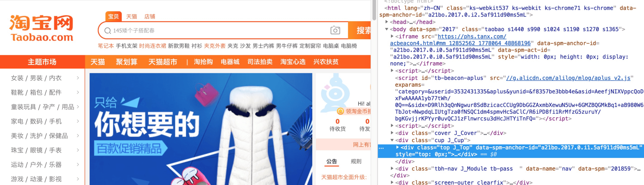Select the 规则 notice tab
Screen dimensions: 644x185
click(x=356, y=161)
